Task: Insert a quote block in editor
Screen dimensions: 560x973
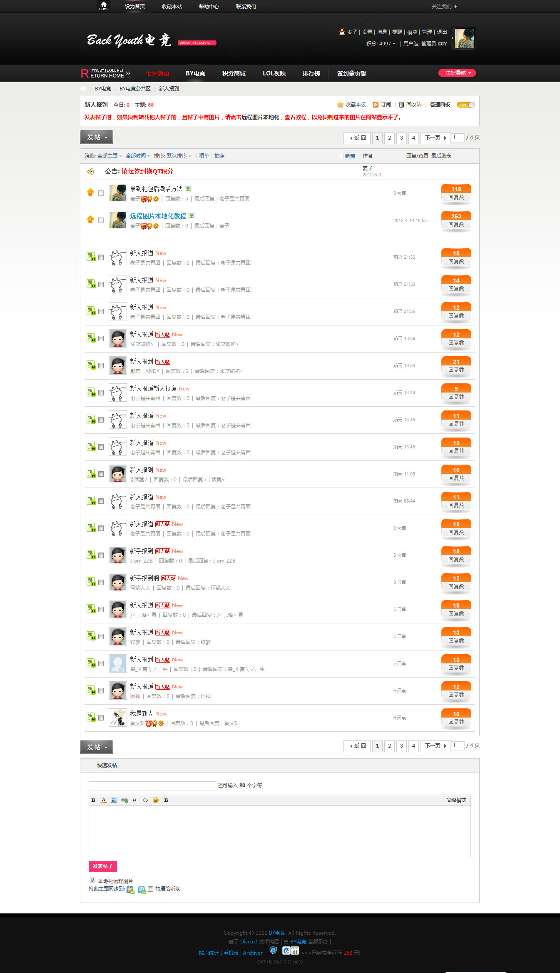Action: coord(134,800)
